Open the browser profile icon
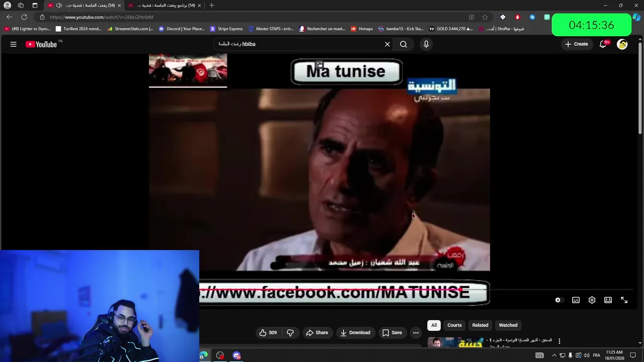This screenshot has height=362, width=644. (7, 6)
